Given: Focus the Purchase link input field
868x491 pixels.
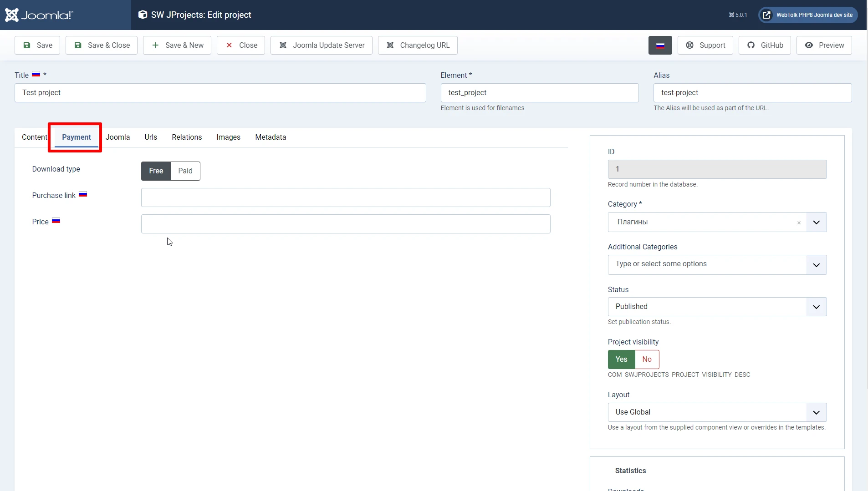Looking at the screenshot, I should click(346, 197).
